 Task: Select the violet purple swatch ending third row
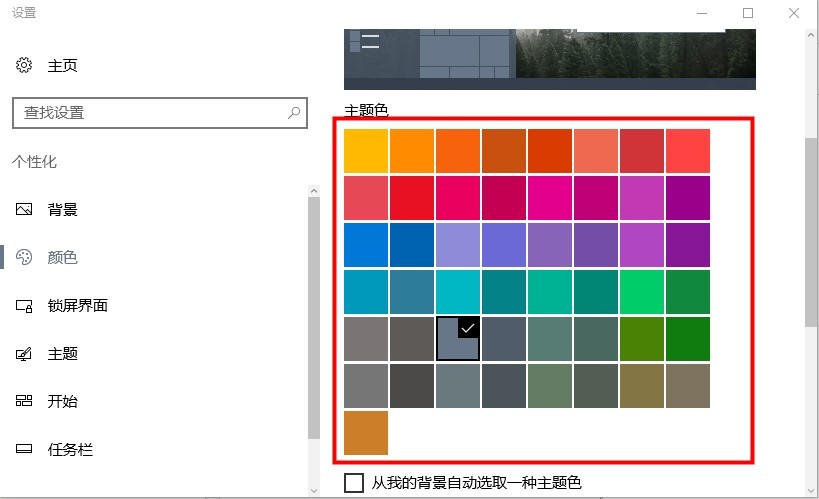click(x=687, y=245)
